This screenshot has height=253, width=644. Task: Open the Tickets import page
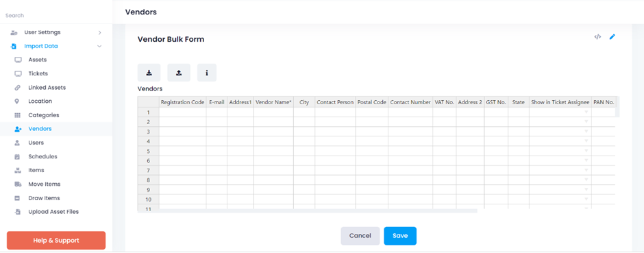tap(38, 74)
